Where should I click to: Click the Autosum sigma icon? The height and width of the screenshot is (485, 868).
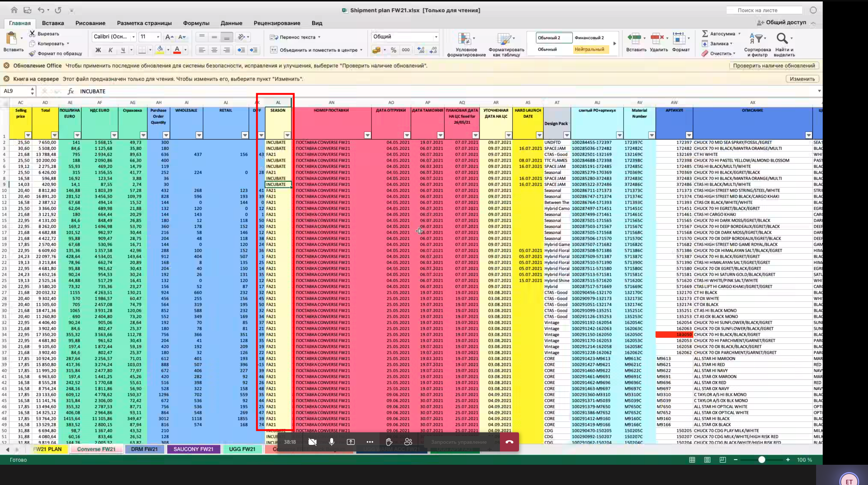705,34
